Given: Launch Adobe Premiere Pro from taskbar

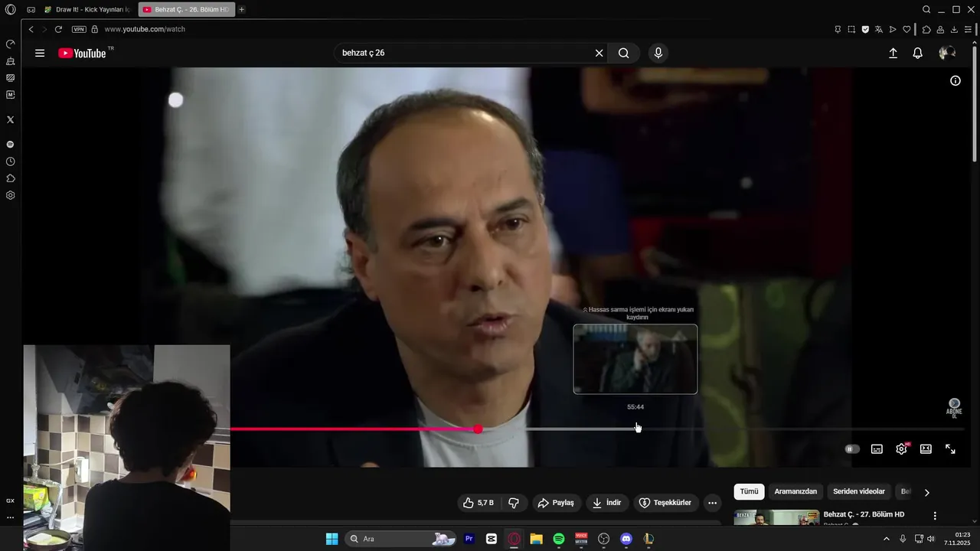Looking at the screenshot, I should pyautogui.click(x=469, y=539).
